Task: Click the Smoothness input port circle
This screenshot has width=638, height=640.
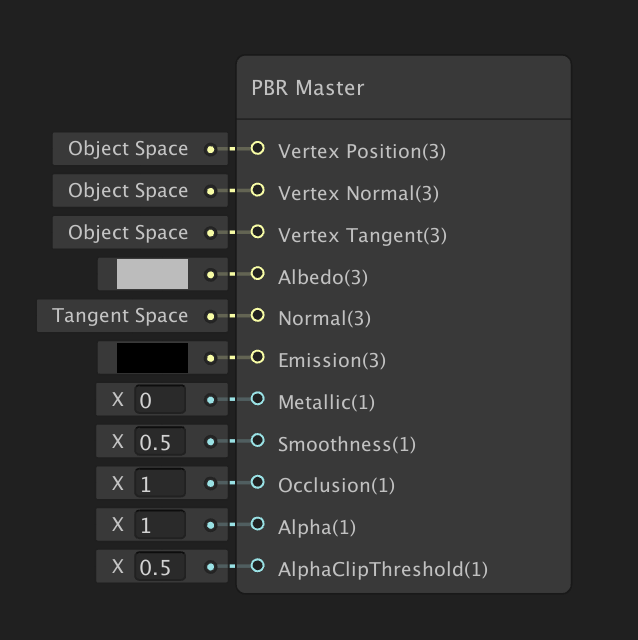Action: pyautogui.click(x=257, y=441)
